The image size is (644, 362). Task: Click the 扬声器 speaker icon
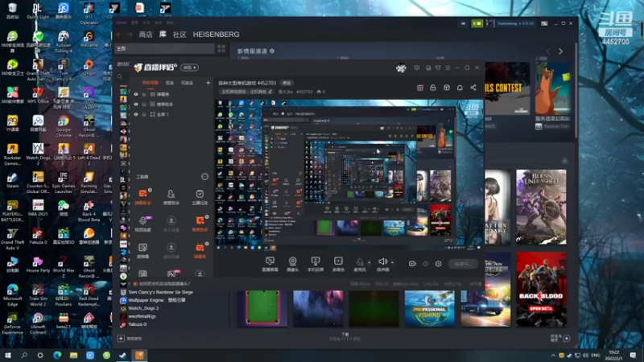382,262
